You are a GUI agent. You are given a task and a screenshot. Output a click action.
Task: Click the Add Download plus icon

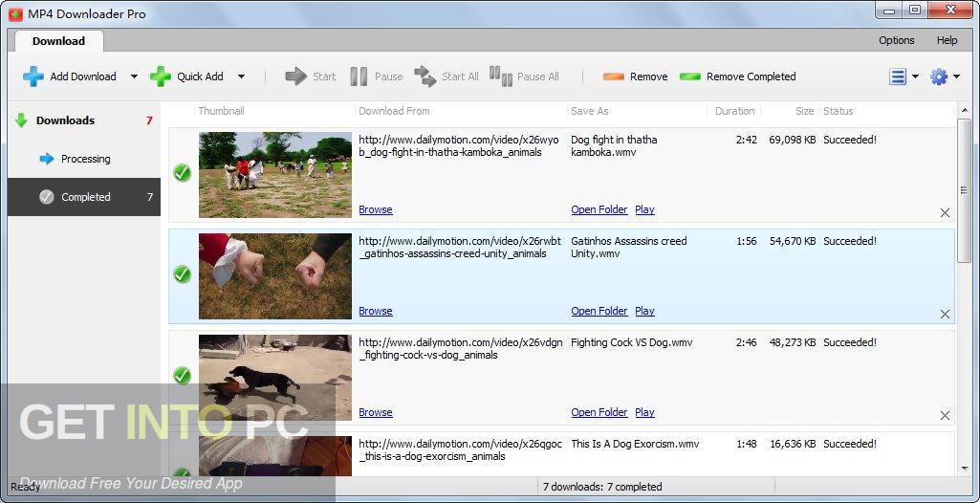(33, 77)
